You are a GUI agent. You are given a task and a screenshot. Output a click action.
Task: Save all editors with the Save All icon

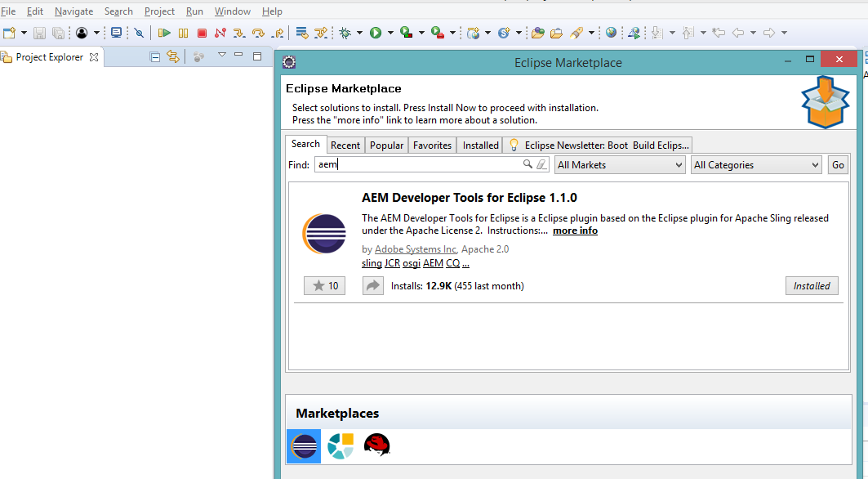click(58, 32)
